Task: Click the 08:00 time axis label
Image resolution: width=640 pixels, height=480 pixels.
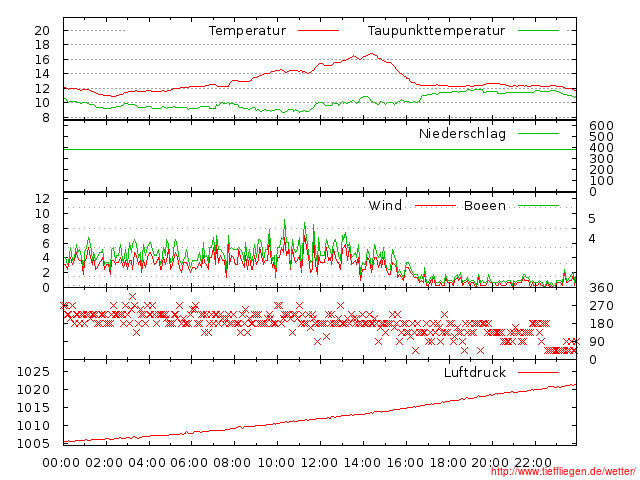Action: [232, 463]
